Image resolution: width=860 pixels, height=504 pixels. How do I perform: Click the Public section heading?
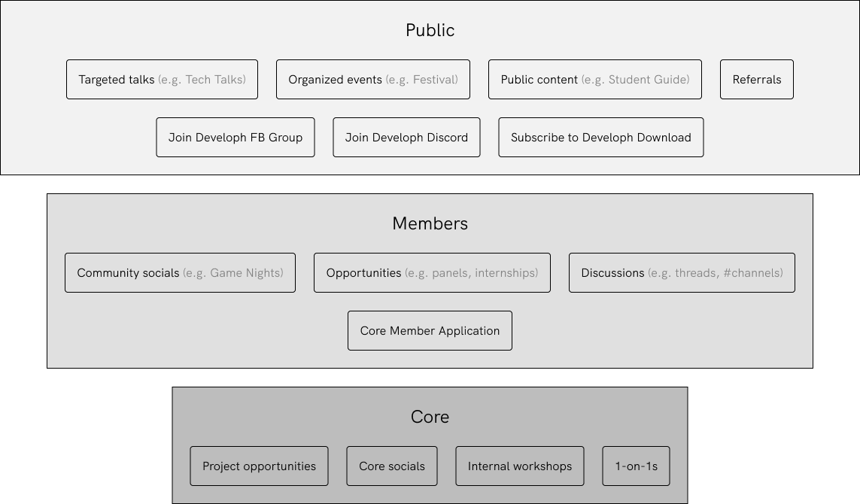[x=430, y=30]
